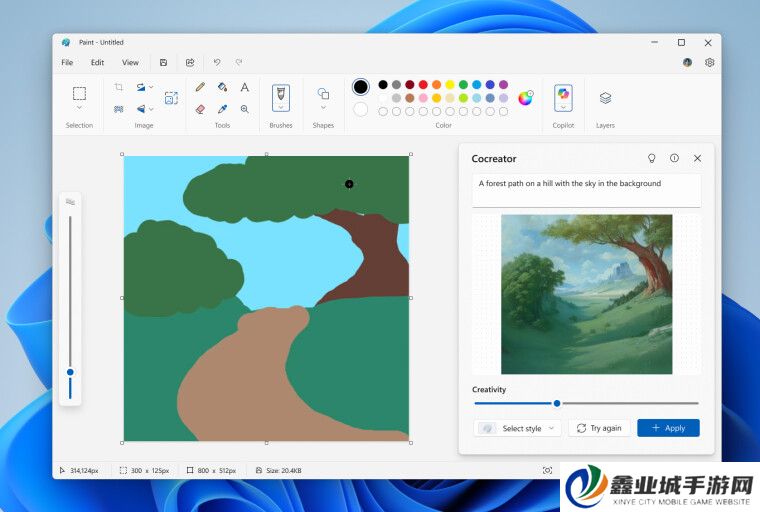Viewport: 760px width, 512px height.
Task: Click the Cocreator prompt text field
Action: click(586, 191)
